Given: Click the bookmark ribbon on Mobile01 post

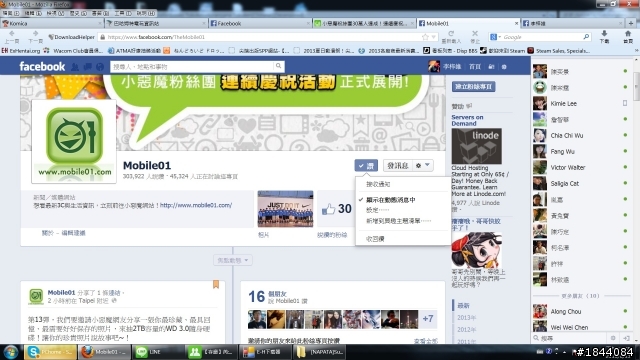Looking at the screenshot, I should tap(216, 284).
